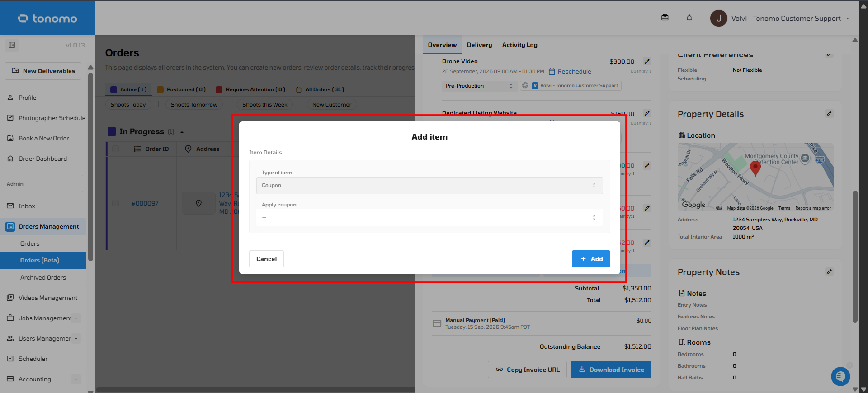Click the address pin icon in order #000097 row

click(198, 203)
